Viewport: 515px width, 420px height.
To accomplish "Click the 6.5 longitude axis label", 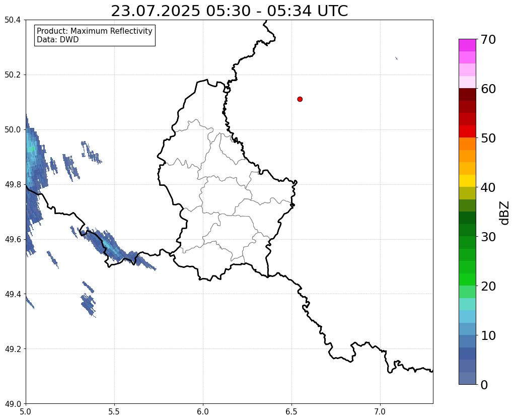I will coord(291,411).
